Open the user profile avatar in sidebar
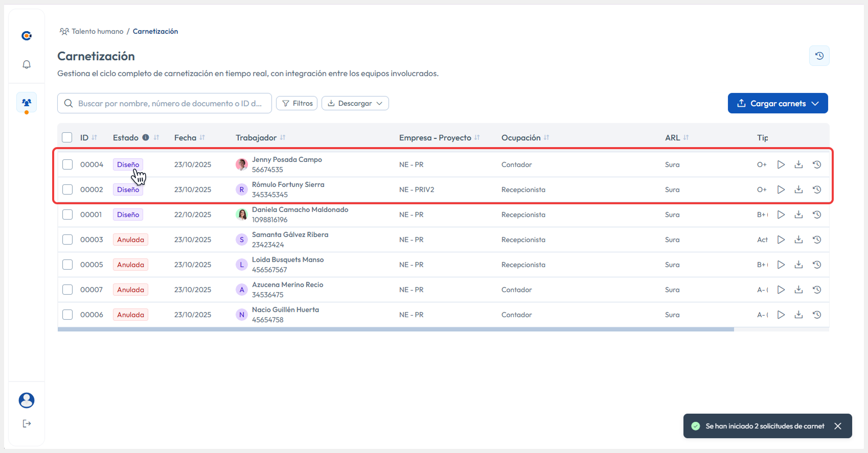 (27, 400)
